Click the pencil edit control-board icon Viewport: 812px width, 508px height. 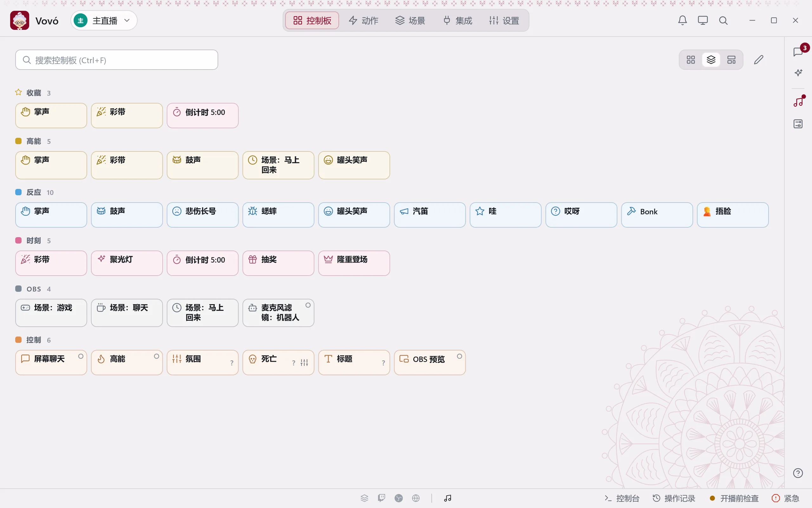click(x=759, y=60)
